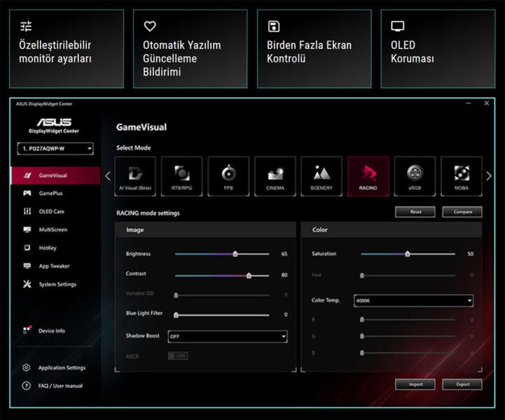505x420 pixels.
Task: Open Device Info menu label
Action: 52,330
